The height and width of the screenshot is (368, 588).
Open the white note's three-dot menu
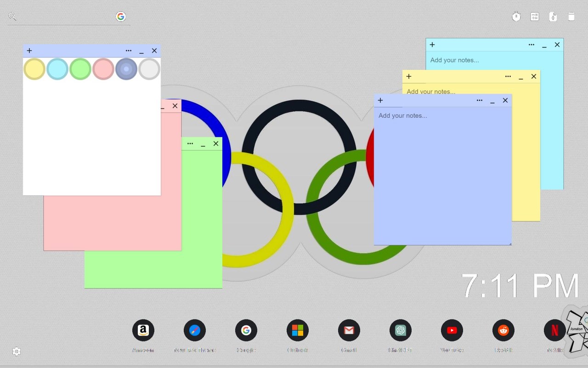click(129, 51)
